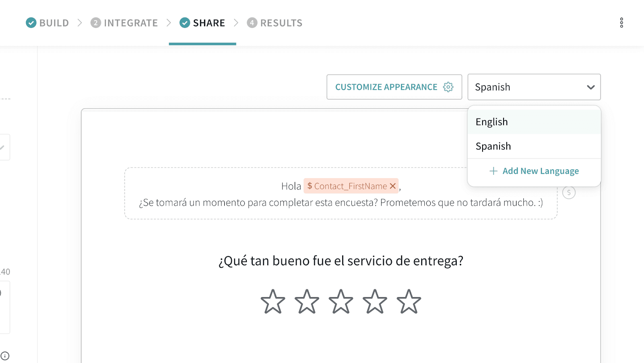Image resolution: width=644 pixels, height=363 pixels.
Task: Select the second rating star
Action: (x=307, y=301)
